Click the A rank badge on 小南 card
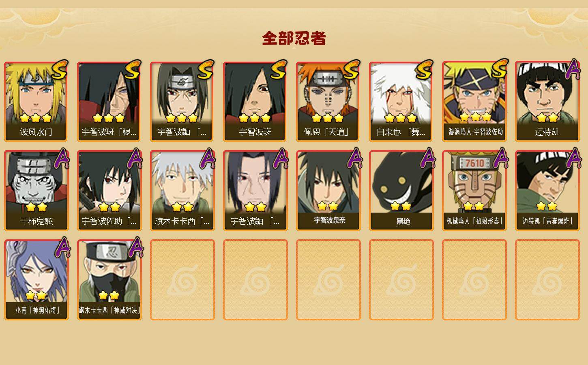The width and height of the screenshot is (588, 365). (x=62, y=247)
